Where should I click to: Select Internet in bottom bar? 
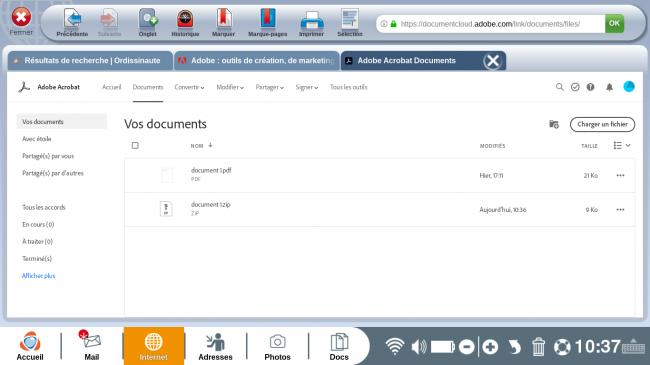pos(153,346)
